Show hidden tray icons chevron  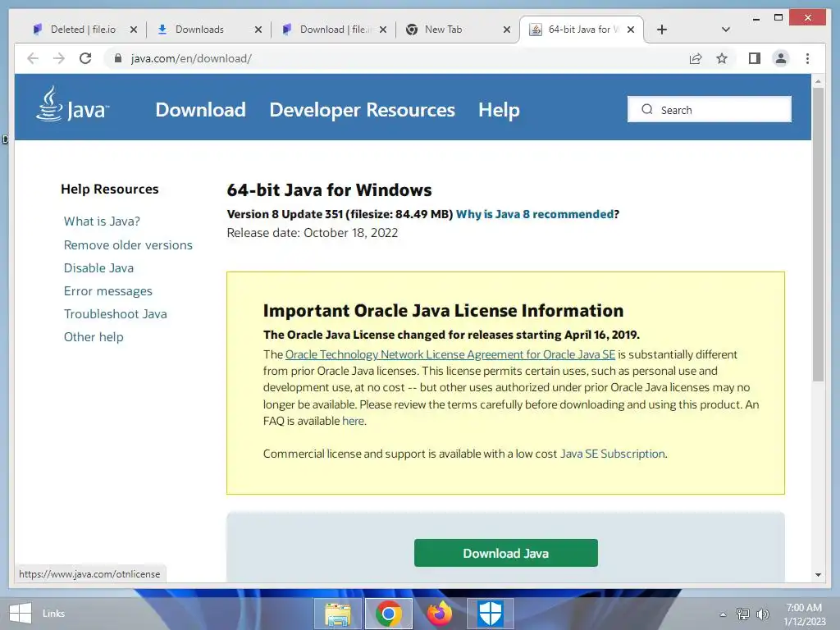tap(723, 614)
